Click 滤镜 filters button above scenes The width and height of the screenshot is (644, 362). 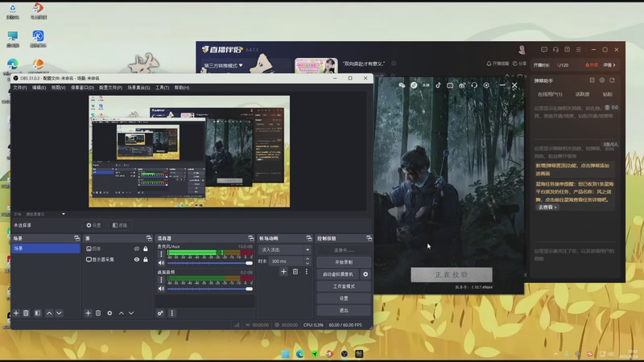[120, 225]
